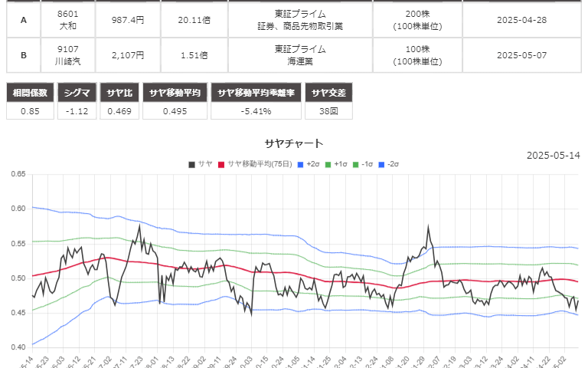The height and width of the screenshot is (368, 588).
Task: Select stock code 8601 大和 cell
Action: 68,20
